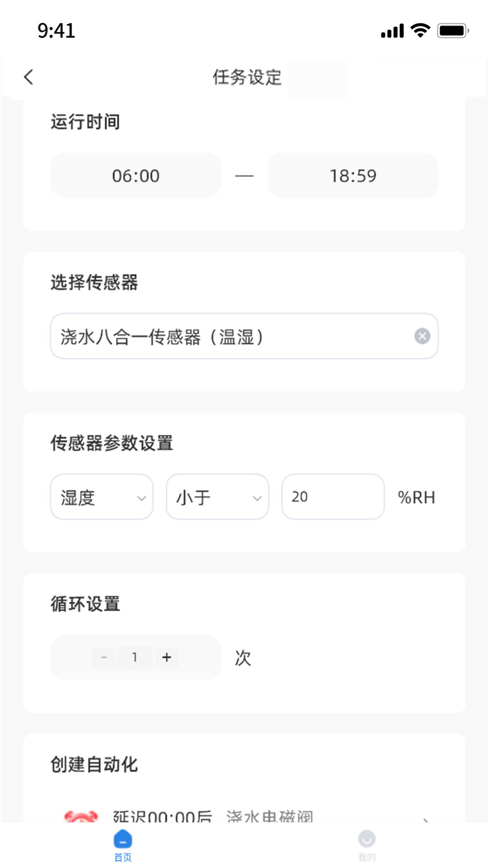Clear the selected 浇水八合一传感器 sensor

(x=422, y=335)
